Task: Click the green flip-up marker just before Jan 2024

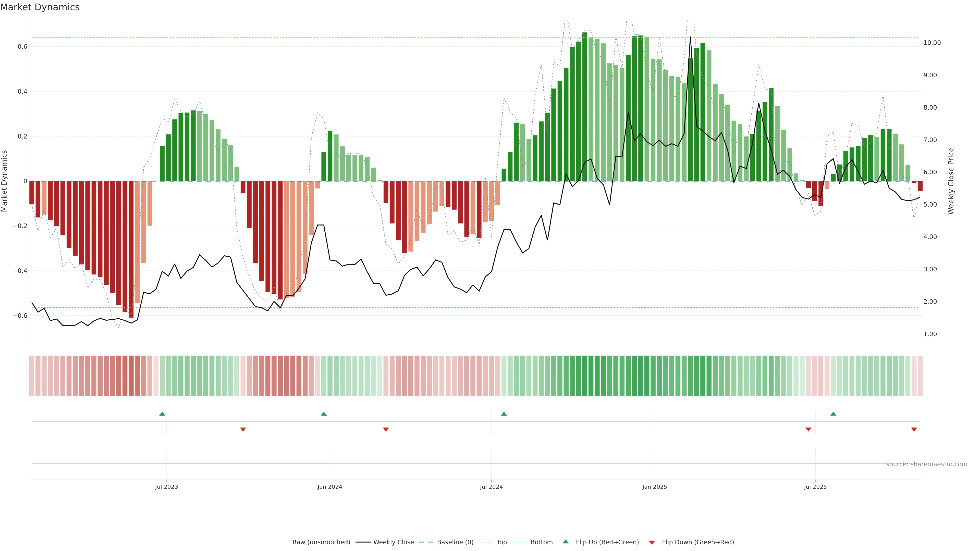Action: 324,414
